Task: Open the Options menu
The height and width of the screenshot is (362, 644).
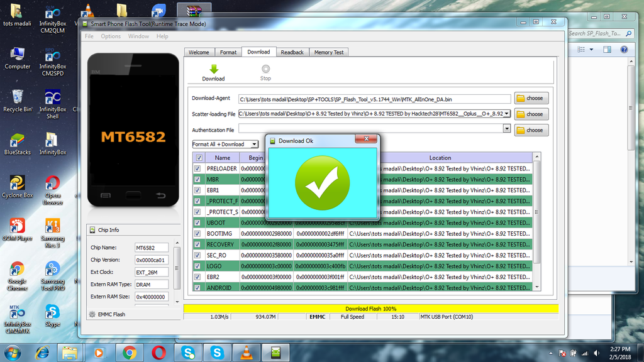Action: (111, 36)
